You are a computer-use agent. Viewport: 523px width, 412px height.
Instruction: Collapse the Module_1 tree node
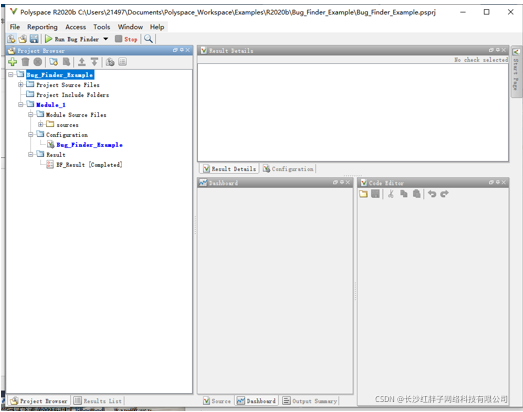tap(21, 104)
